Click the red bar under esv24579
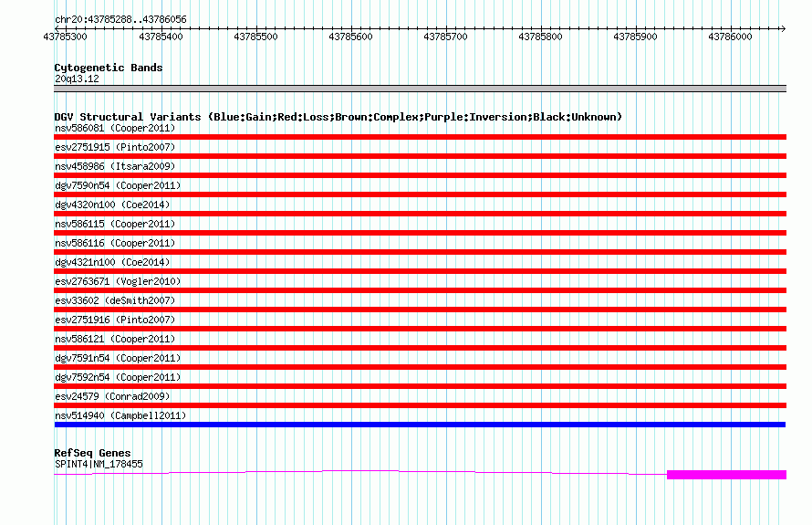Image resolution: width=812 pixels, height=525 pixels. coord(420,405)
